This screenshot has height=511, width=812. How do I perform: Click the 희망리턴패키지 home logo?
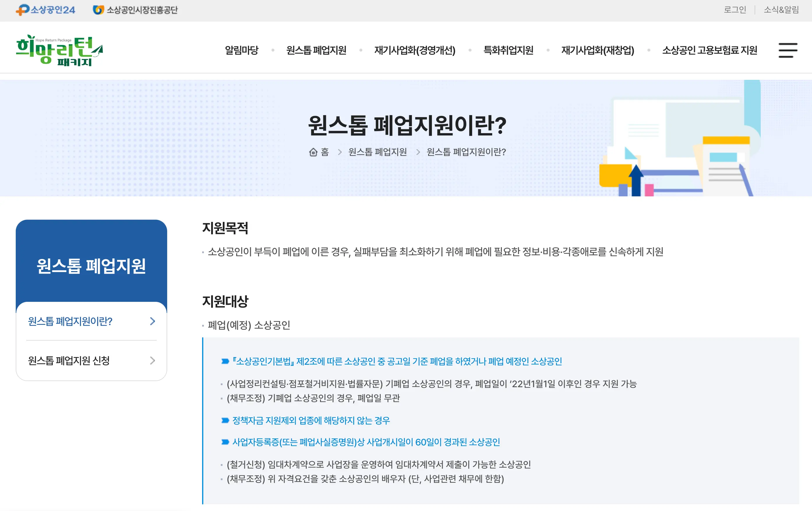click(x=59, y=50)
